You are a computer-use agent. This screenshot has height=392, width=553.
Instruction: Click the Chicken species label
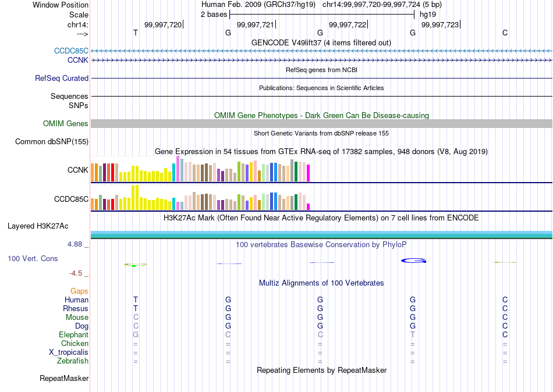point(75,343)
